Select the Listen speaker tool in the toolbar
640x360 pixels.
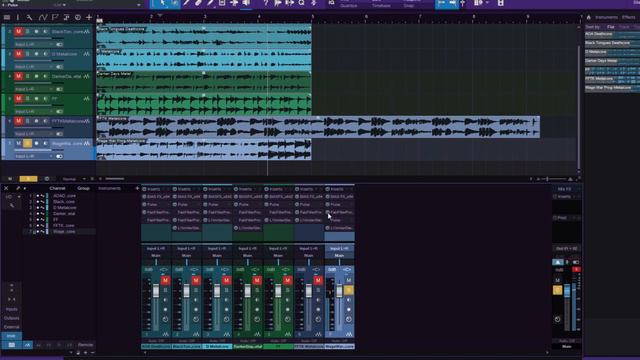click(x=246, y=3)
